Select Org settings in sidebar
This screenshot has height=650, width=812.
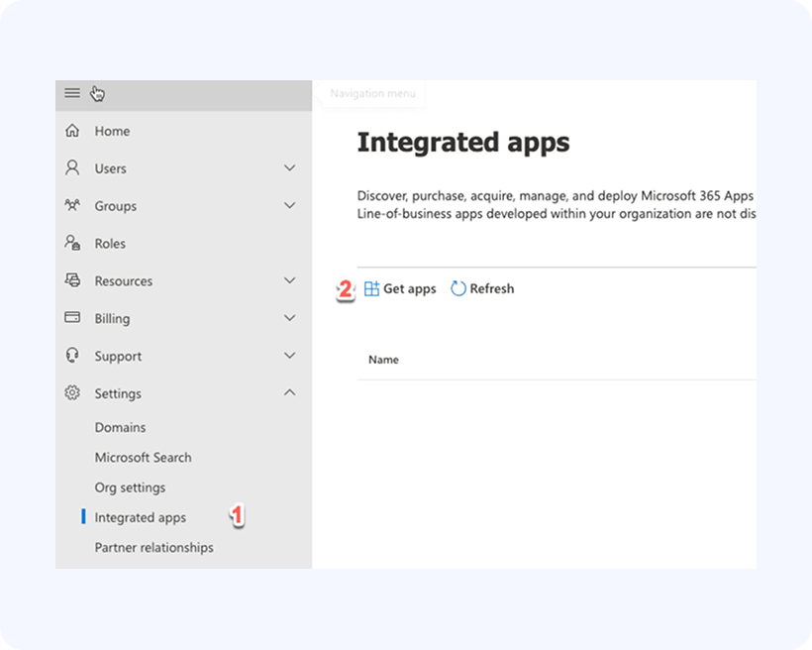[x=130, y=487]
